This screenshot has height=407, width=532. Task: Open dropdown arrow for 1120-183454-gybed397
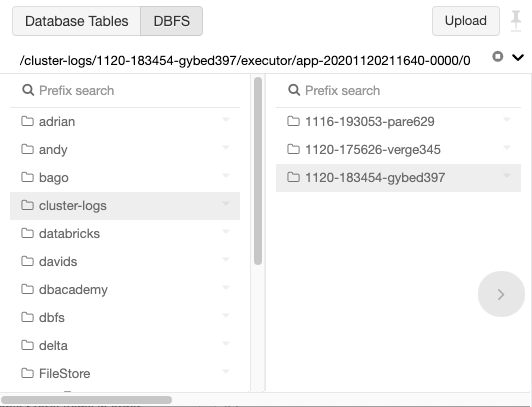[507, 175]
